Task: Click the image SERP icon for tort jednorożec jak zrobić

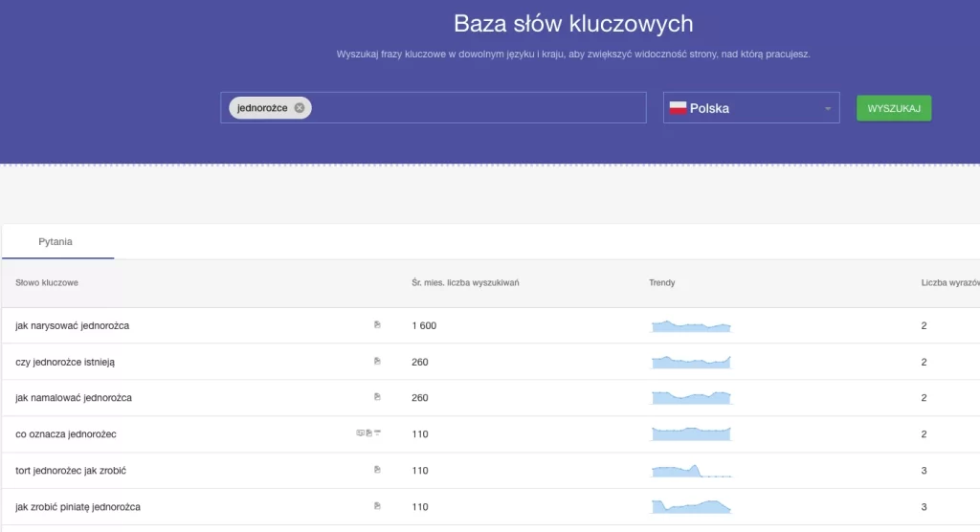Action: tap(377, 470)
